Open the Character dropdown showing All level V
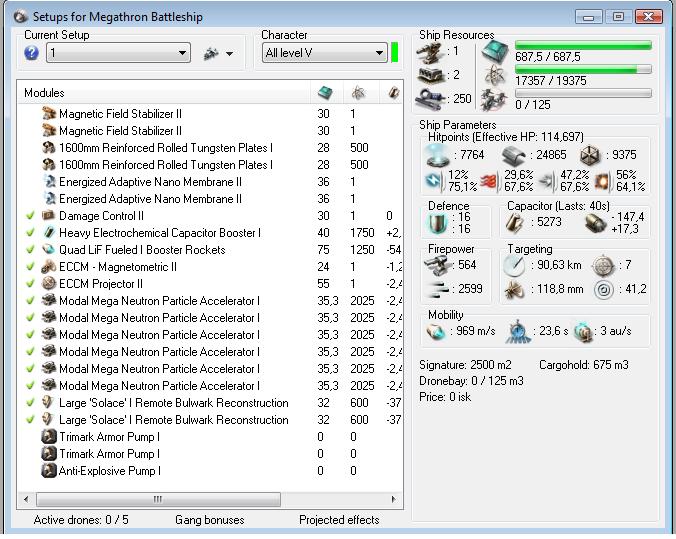Screen dimensions: 676x539 pos(325,53)
